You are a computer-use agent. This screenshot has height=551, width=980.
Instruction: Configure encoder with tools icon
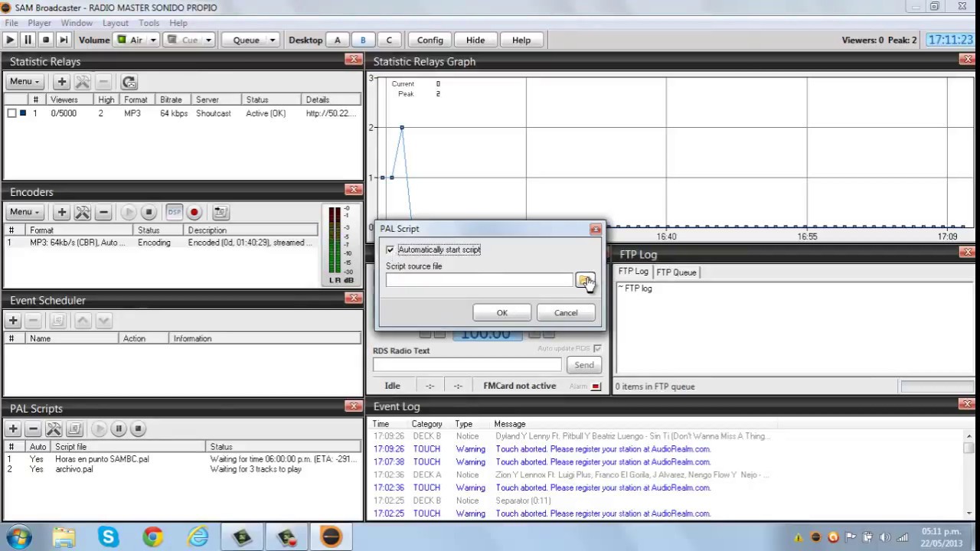click(83, 212)
